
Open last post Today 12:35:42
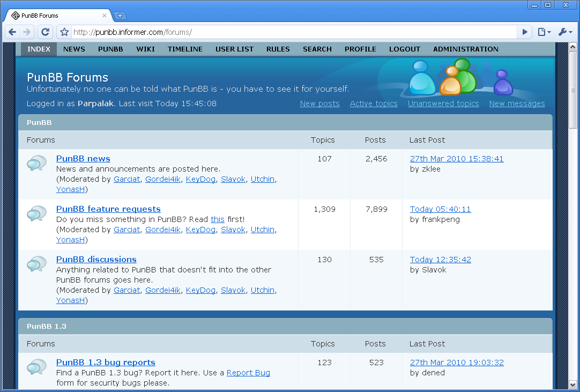[440, 260]
